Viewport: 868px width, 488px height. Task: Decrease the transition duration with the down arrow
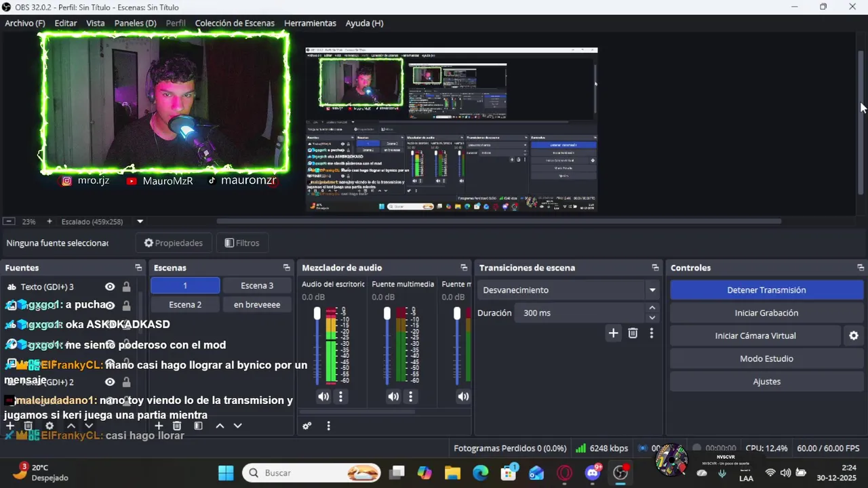tap(652, 317)
